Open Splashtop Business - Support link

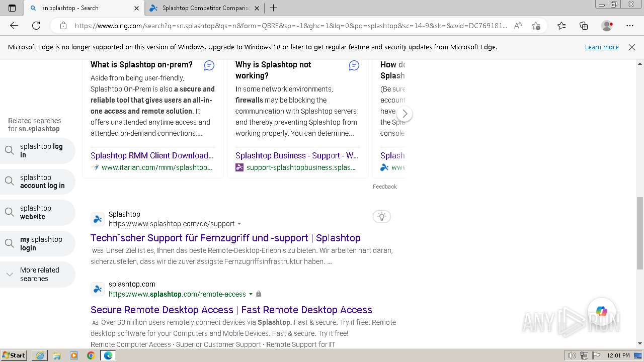tap(297, 155)
